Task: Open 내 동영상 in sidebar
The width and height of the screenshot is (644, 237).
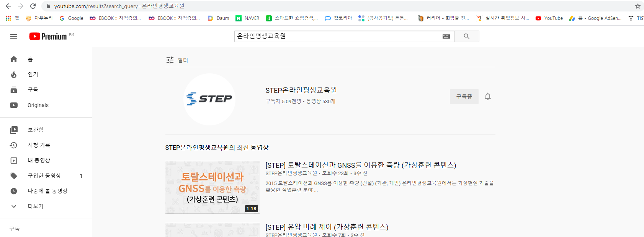Action: pyautogui.click(x=46, y=160)
